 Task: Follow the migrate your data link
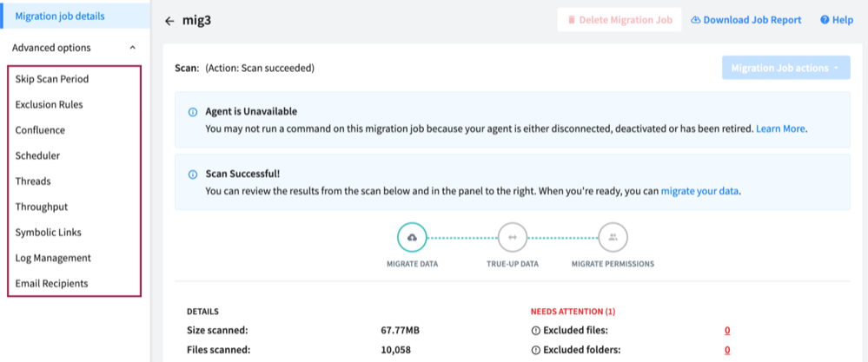(699, 191)
